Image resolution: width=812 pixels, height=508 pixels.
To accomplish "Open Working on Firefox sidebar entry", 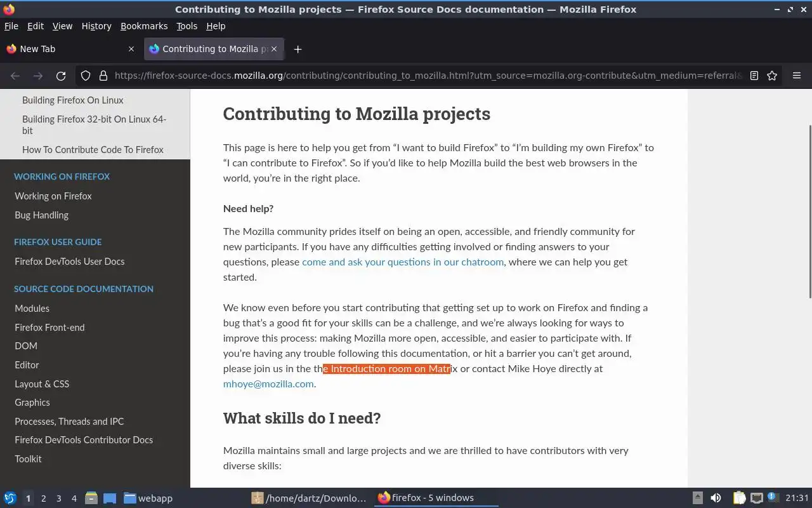I will [53, 196].
